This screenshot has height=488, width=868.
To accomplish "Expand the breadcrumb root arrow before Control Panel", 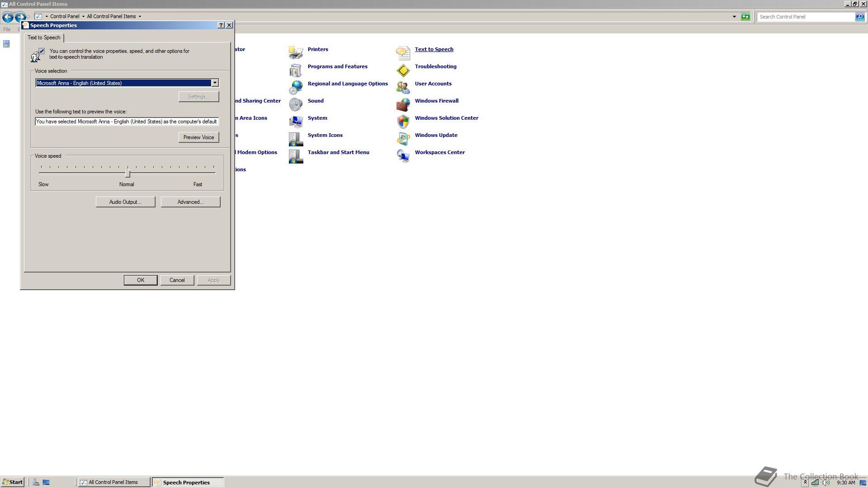I will pyautogui.click(x=47, y=16).
